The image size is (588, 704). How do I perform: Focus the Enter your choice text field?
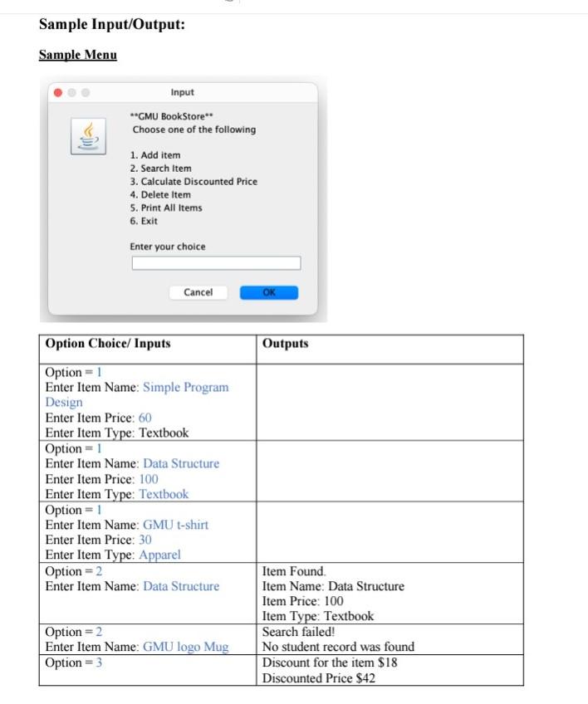point(216,263)
